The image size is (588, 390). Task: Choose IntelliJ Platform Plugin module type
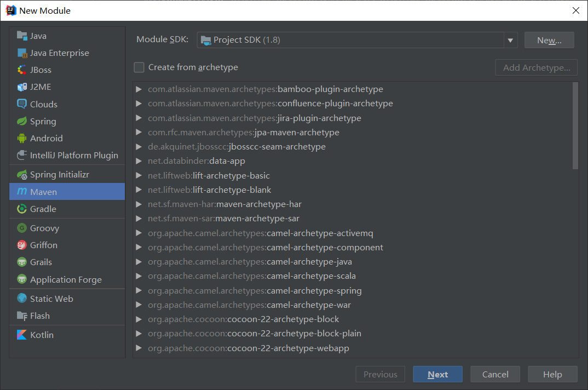coord(73,156)
